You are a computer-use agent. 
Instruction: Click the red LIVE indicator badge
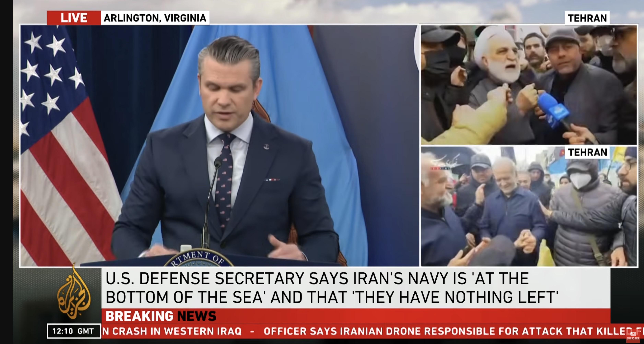pos(74,18)
